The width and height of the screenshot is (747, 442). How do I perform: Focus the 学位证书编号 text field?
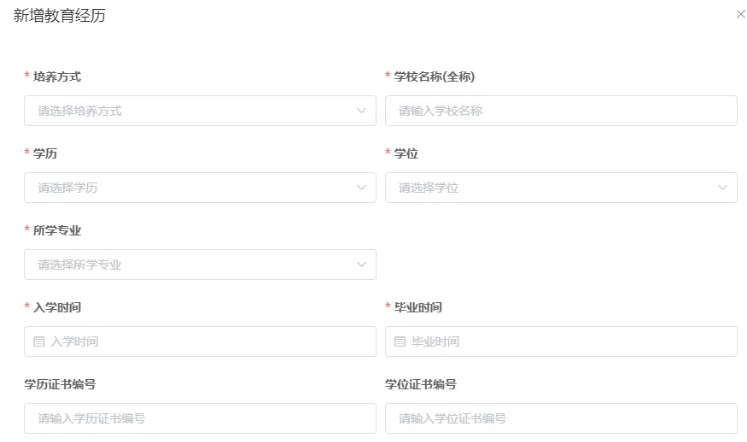[560, 418]
